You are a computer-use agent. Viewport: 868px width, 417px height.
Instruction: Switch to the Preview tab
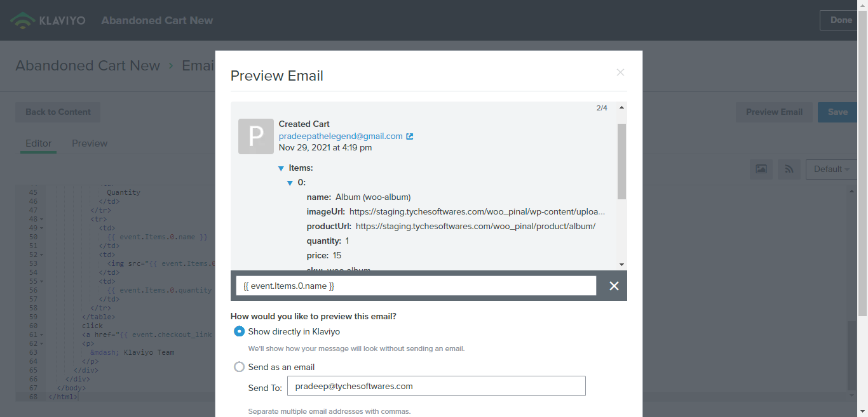click(x=90, y=143)
